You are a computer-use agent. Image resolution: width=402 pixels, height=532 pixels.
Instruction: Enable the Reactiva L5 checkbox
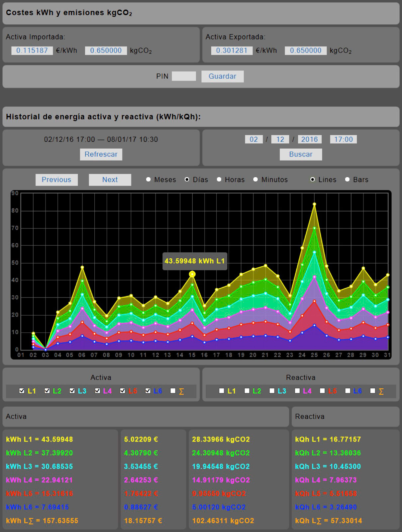pos(322,391)
